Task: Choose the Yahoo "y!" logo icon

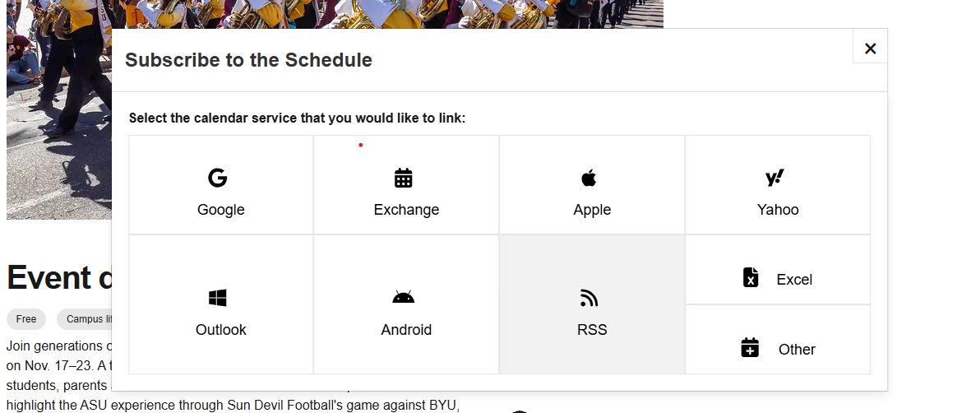Action: click(774, 178)
